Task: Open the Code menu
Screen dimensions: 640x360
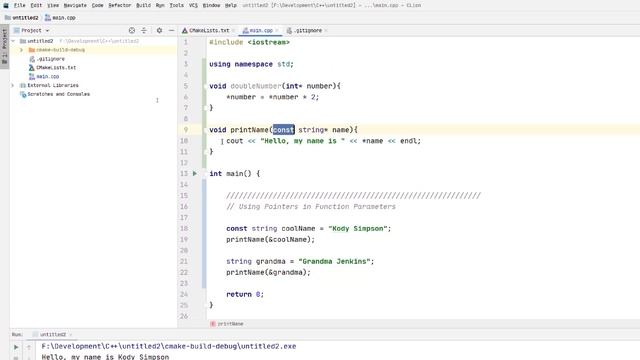Action: (97, 5)
